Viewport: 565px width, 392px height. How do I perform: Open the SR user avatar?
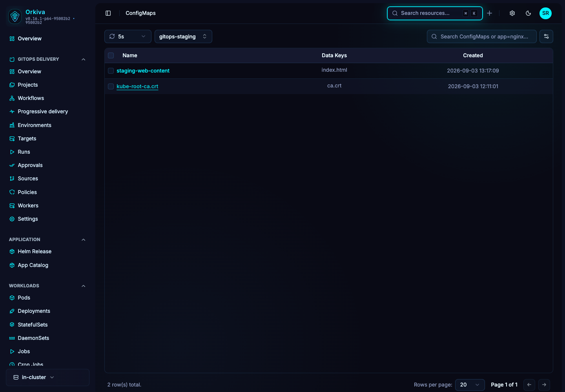pos(545,13)
